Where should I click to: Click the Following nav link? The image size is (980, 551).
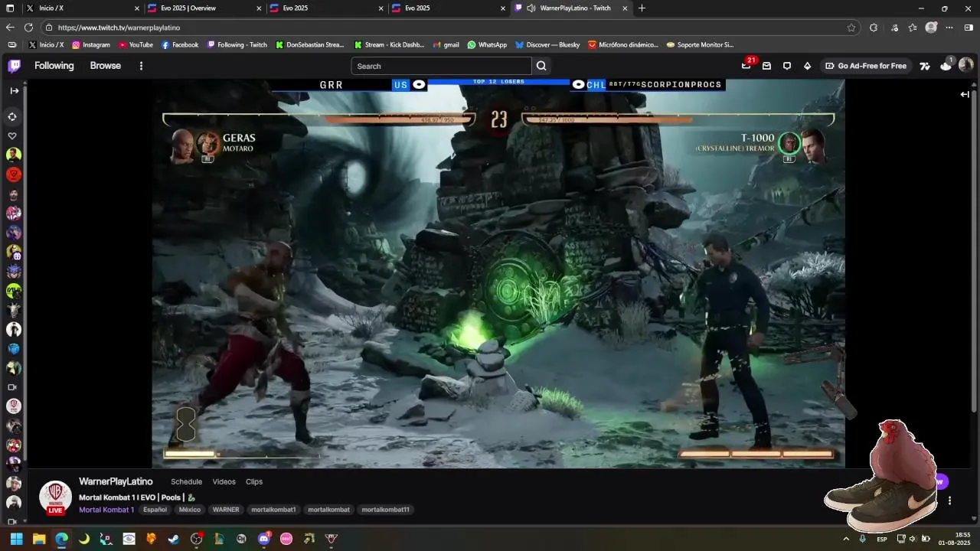[x=54, y=66]
